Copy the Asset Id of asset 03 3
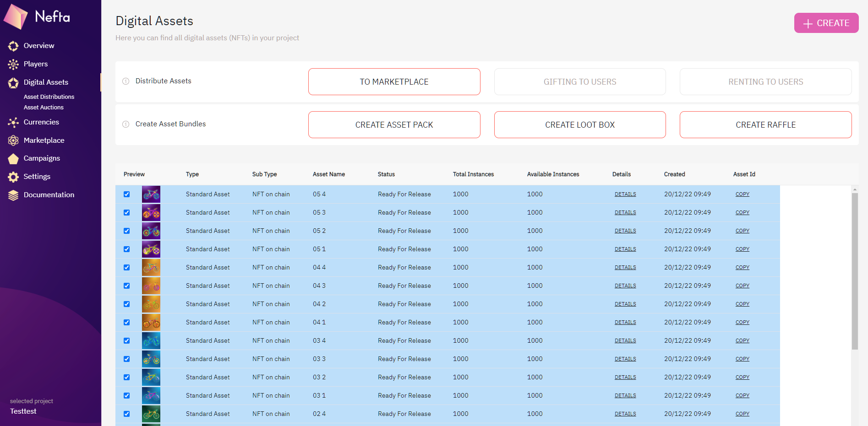Screen dimensions: 868x426 (742, 359)
